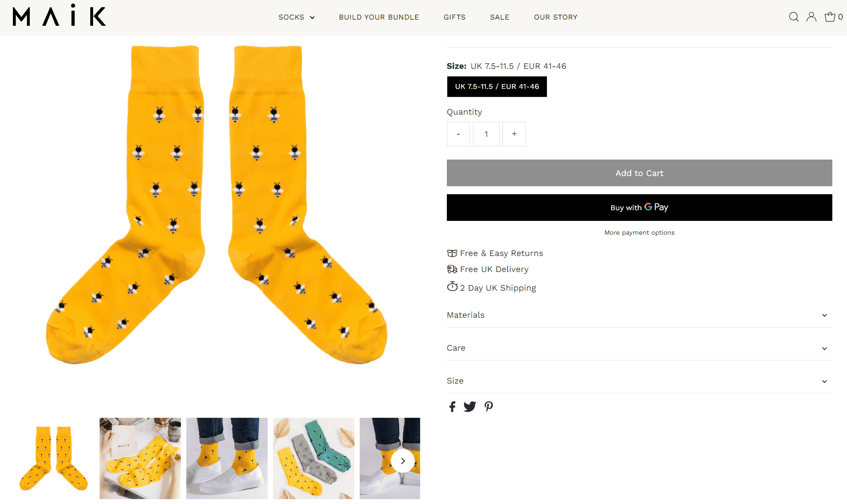Increase quantity with plus button

point(514,134)
